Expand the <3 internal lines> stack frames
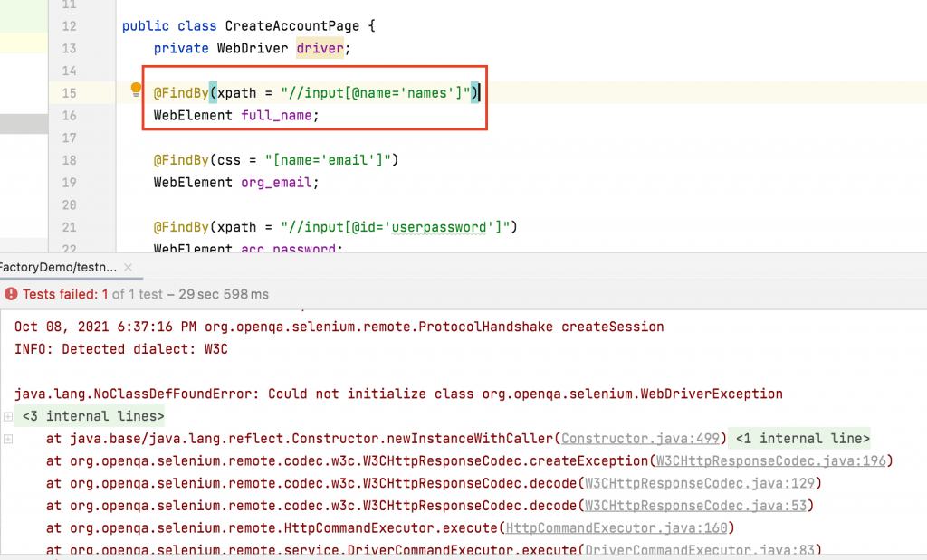This screenshot has width=927, height=560. (x=7, y=416)
